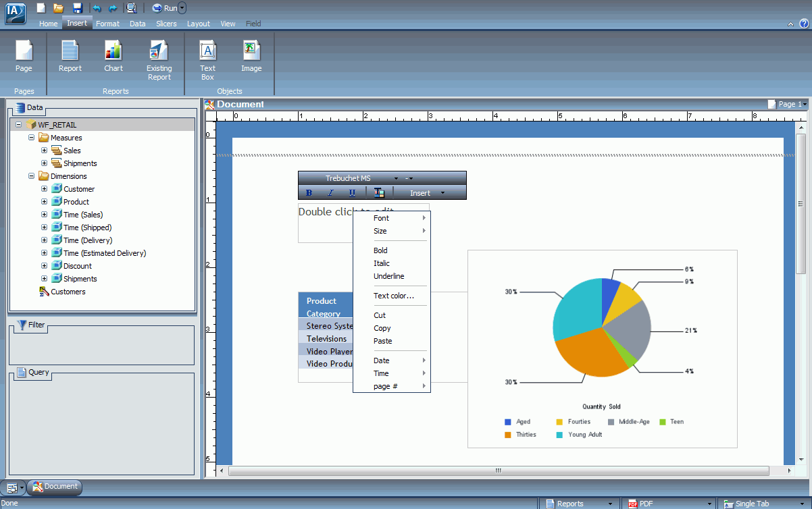Save with the floppy disk icon
812x509 pixels.
pos(77,8)
